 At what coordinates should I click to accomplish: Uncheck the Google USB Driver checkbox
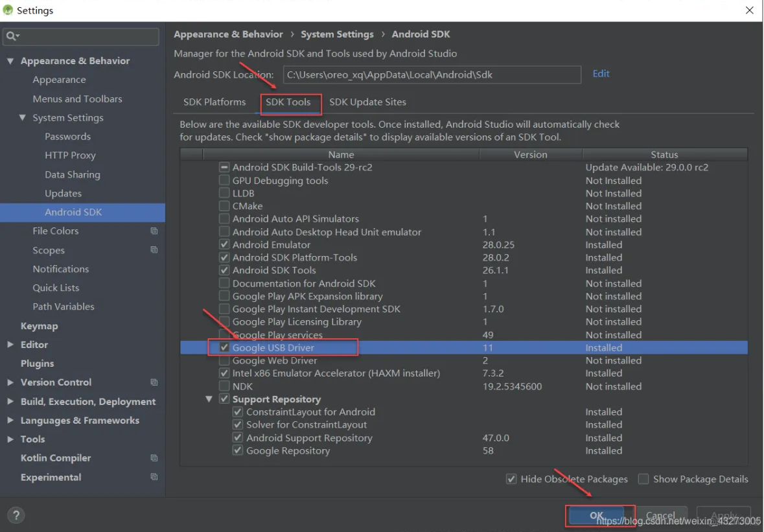(224, 348)
